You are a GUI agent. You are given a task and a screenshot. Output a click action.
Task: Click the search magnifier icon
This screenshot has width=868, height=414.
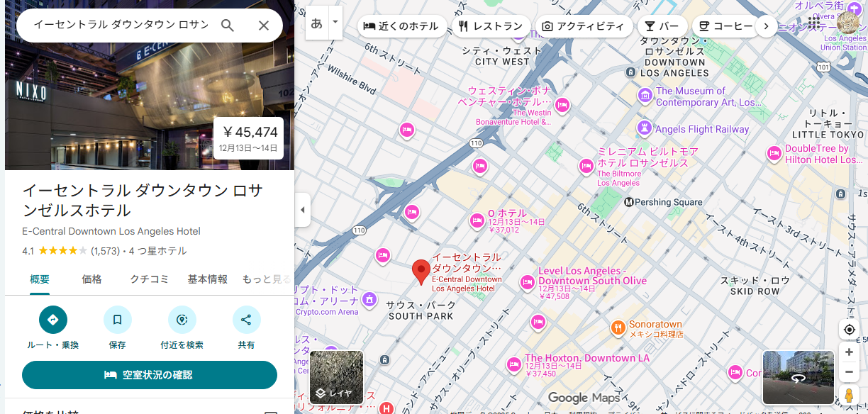[x=227, y=26]
